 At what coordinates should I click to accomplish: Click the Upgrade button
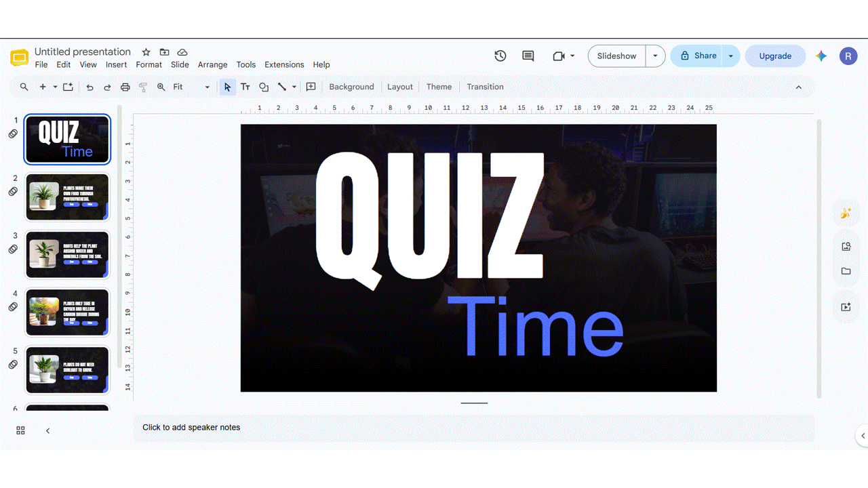[x=775, y=56]
